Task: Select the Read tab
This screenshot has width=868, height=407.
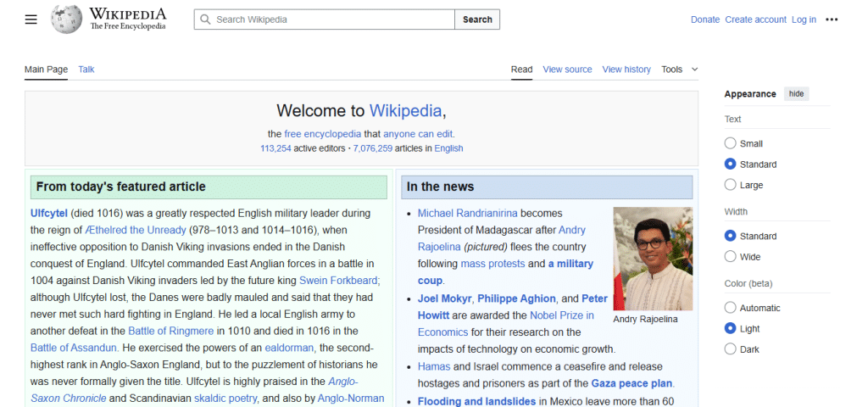Action: click(521, 70)
